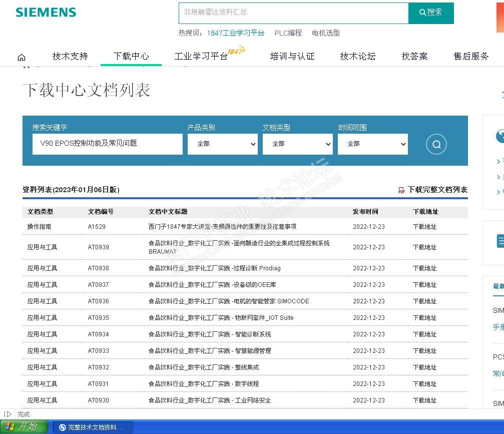Download document AT0938 via 下载地址
This screenshot has width=504, height=434.
tap(424, 268)
